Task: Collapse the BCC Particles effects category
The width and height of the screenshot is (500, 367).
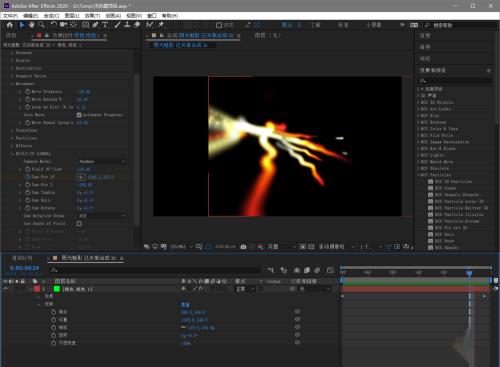Action: tap(418, 175)
